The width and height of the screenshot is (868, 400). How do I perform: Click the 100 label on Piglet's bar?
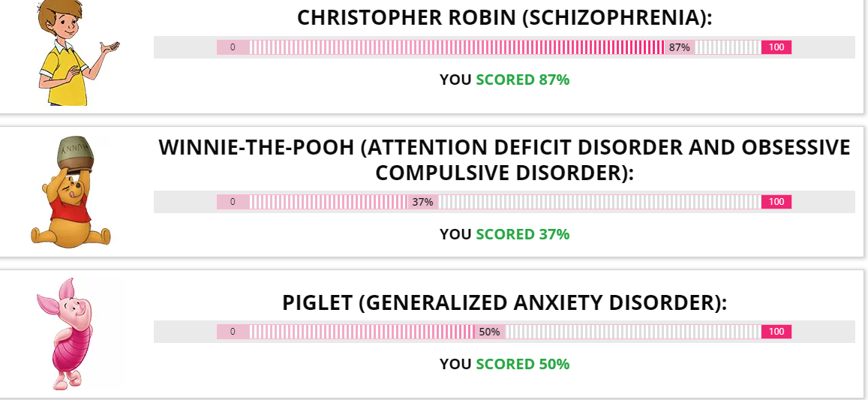[776, 331]
